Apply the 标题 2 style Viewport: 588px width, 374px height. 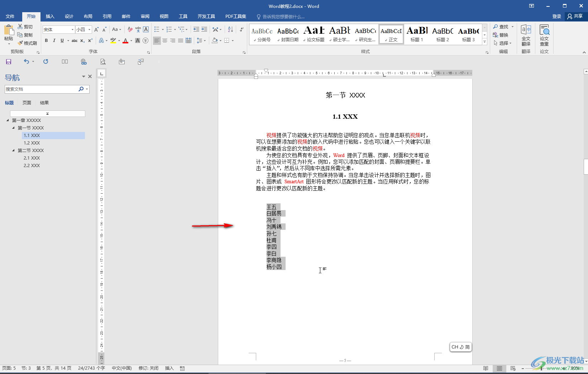click(443, 34)
